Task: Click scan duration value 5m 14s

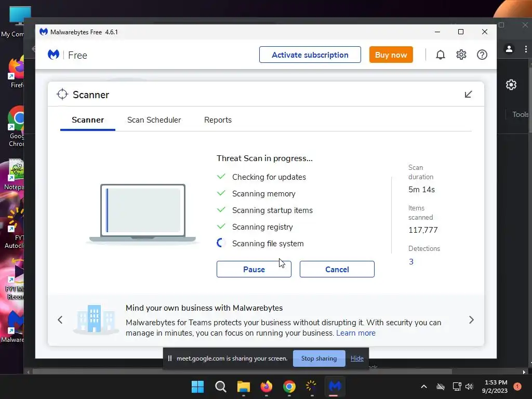Action: (x=421, y=190)
